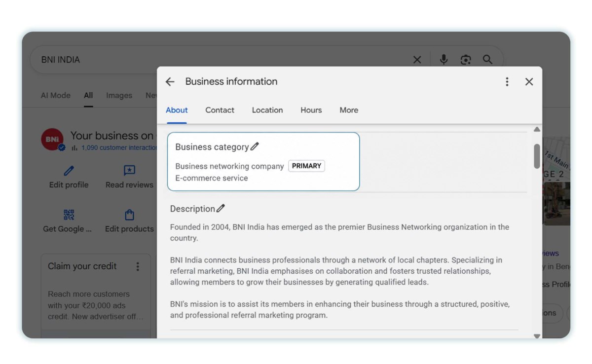Click the customer interactions bar chart icon
The width and height of the screenshot is (592, 364).
tap(74, 147)
